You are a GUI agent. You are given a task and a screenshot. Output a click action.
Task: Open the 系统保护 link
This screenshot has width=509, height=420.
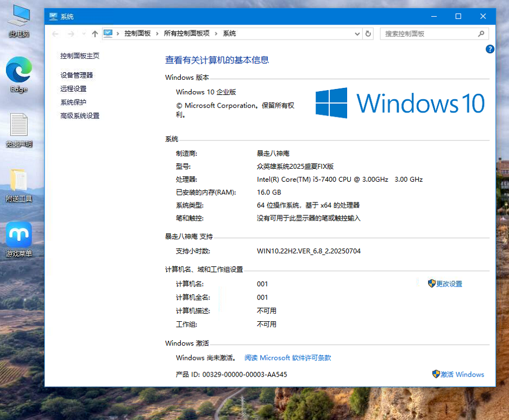pos(73,103)
